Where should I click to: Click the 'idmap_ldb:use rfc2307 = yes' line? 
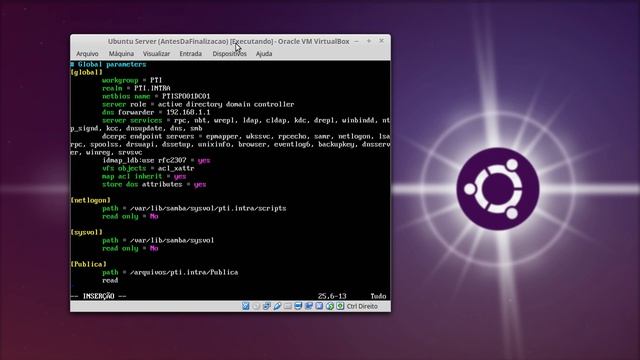point(156,160)
